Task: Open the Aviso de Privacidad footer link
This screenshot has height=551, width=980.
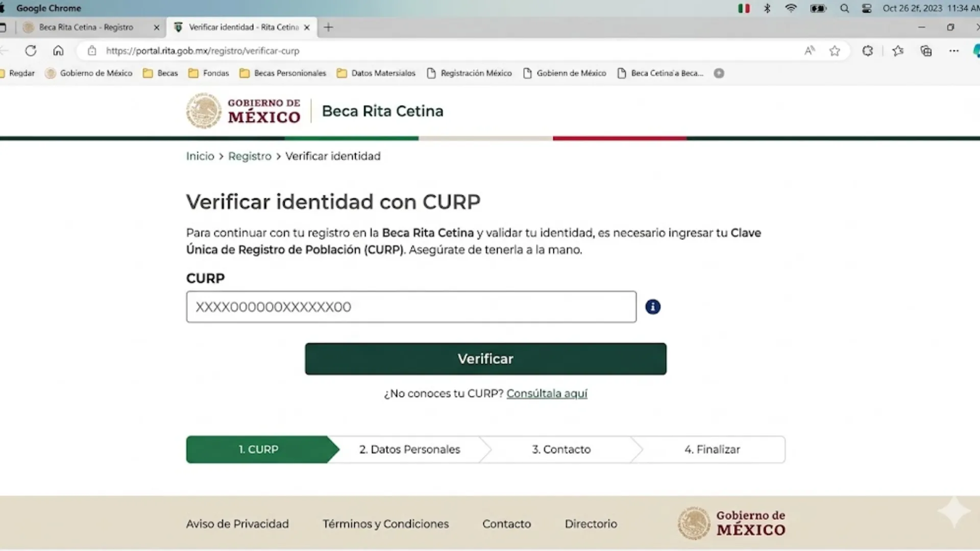Action: click(x=237, y=524)
